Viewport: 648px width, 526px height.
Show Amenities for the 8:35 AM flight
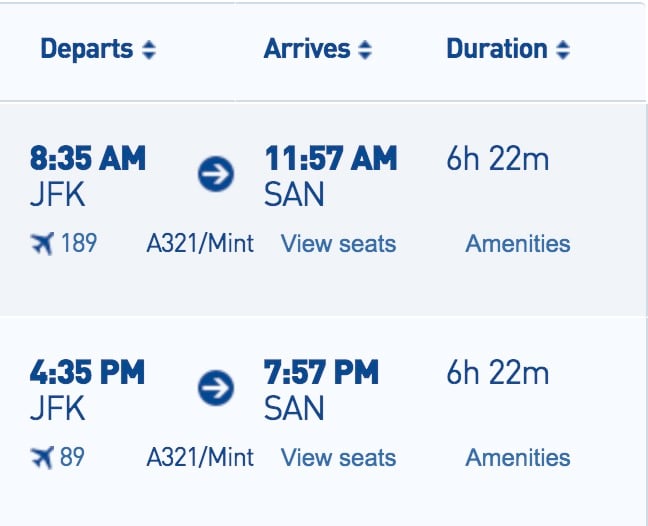518,243
